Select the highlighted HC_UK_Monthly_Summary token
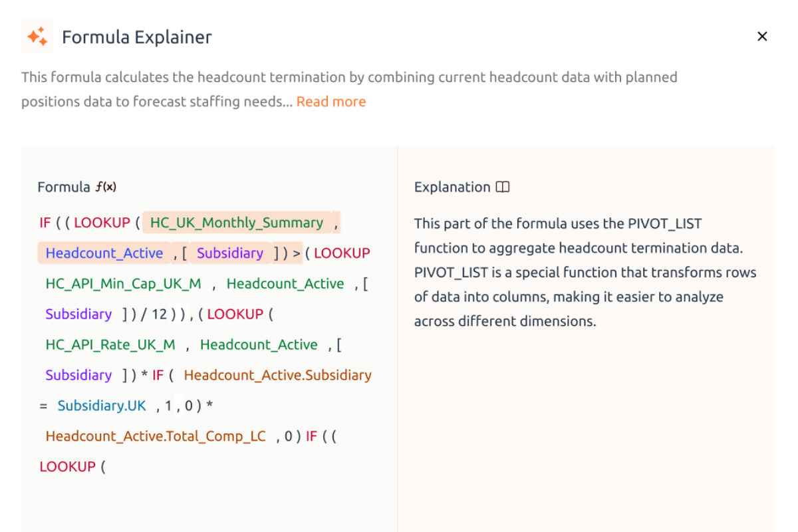798x532 pixels. (235, 222)
